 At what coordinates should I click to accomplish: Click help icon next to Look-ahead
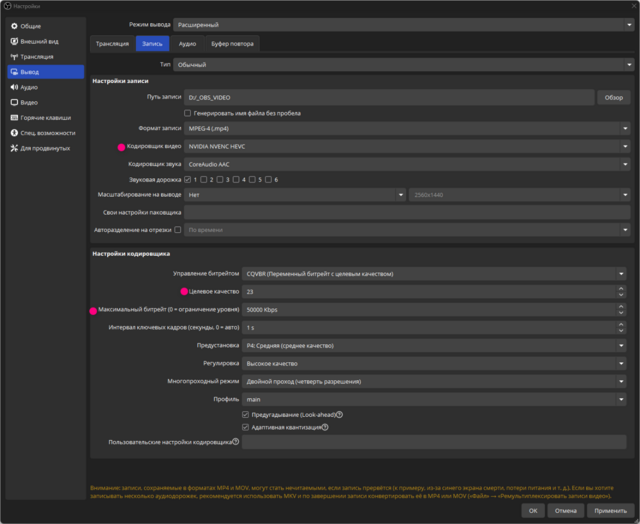(x=339, y=414)
